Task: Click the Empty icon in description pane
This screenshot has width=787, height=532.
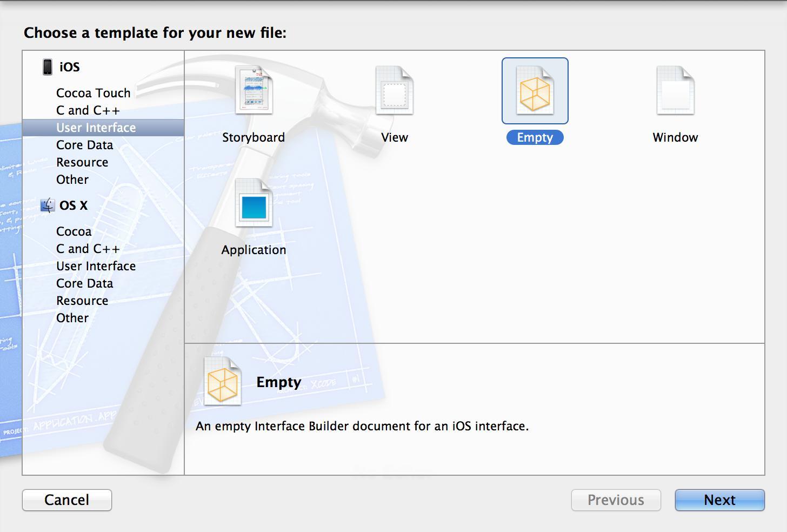Action: [222, 381]
